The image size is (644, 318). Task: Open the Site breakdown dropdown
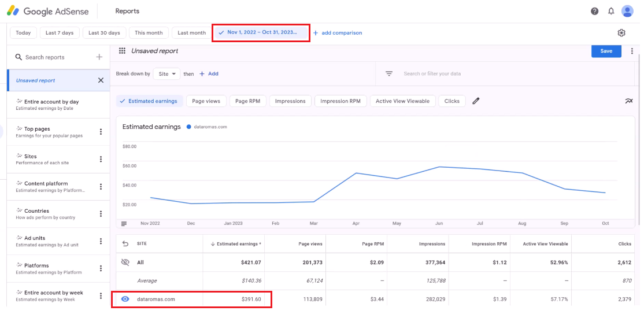tap(166, 73)
